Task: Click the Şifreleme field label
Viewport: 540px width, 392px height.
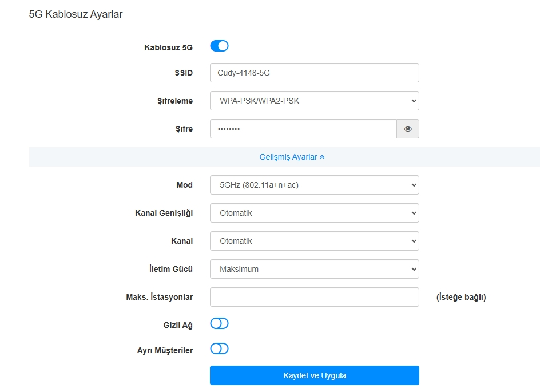Action: [x=175, y=101]
